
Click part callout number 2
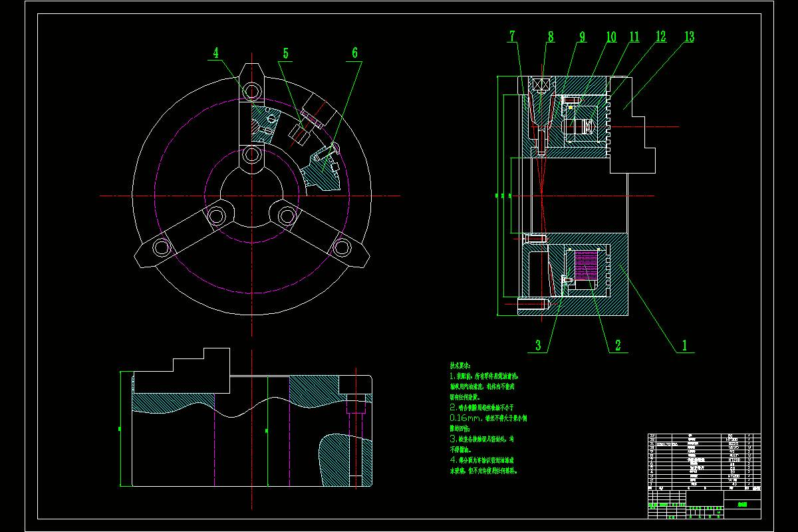(x=617, y=345)
